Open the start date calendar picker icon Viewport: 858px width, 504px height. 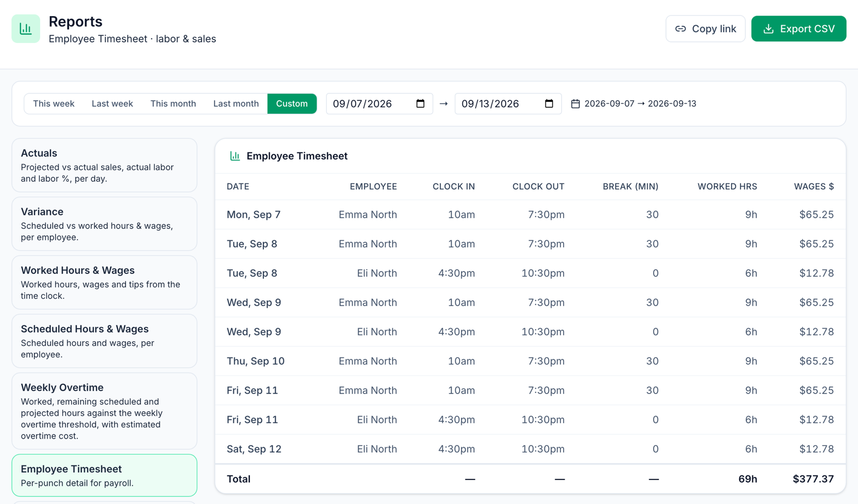420,103
